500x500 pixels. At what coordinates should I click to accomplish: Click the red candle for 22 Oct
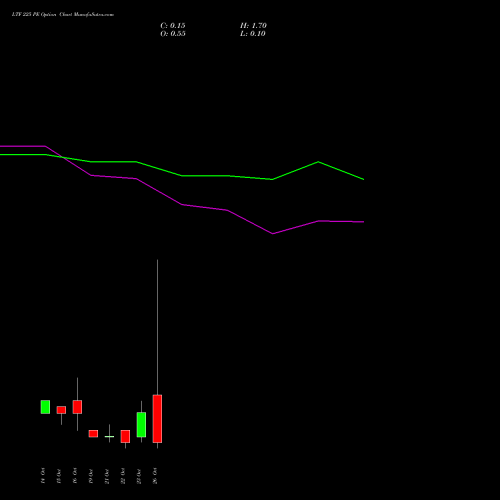click(125, 436)
